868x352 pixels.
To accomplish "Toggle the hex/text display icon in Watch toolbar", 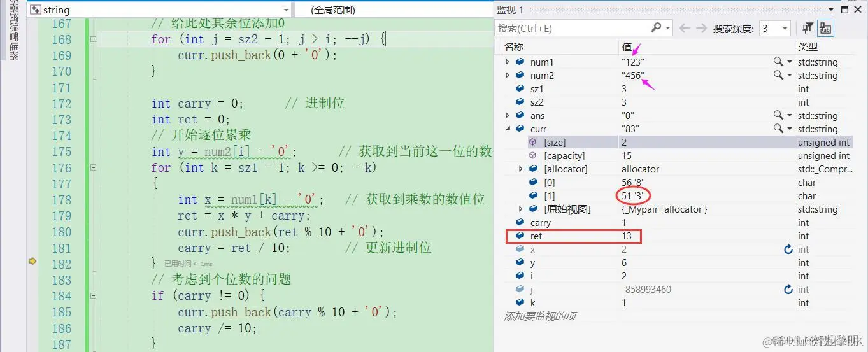I will click(825, 28).
